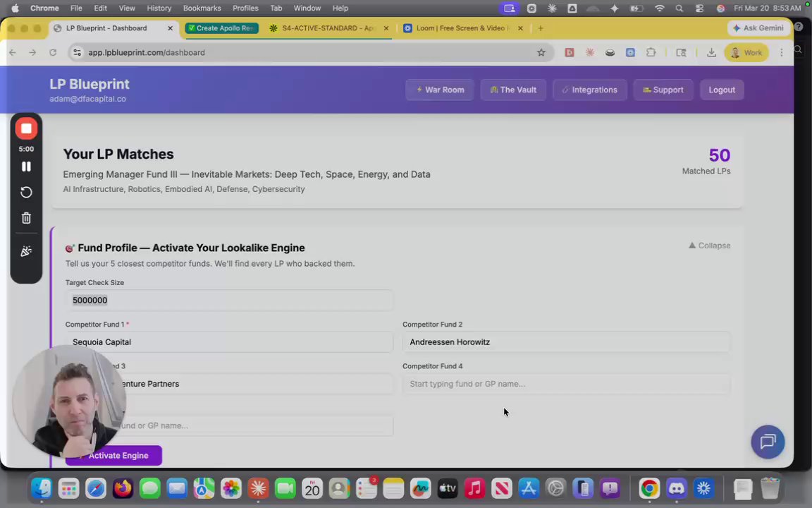Open the confetti effects icon in Loom toolbar
Screen dimensions: 812x508
(x=26, y=251)
